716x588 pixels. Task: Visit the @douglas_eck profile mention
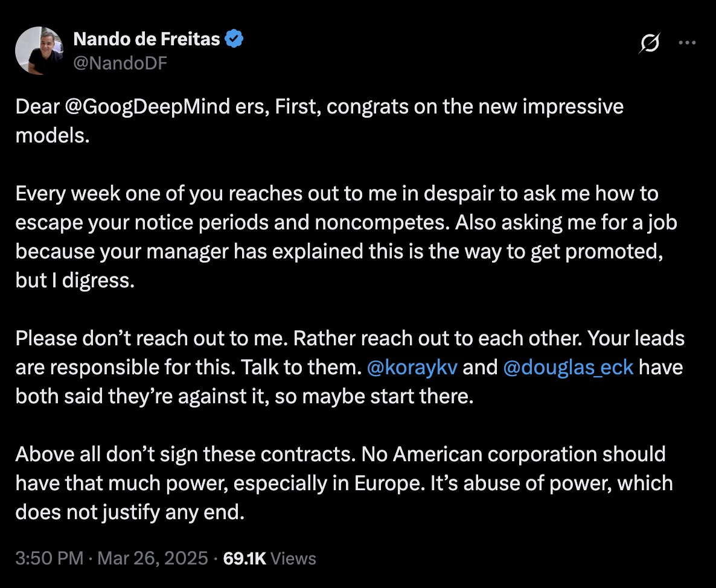568,367
